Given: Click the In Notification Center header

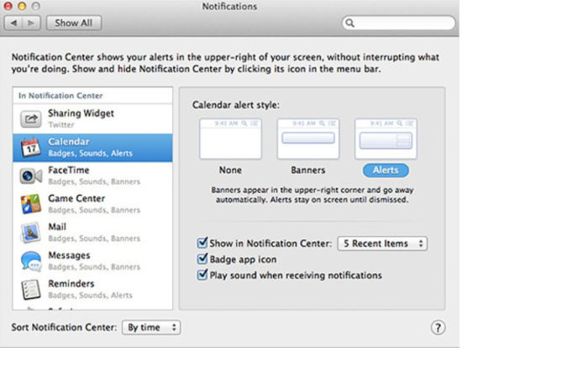Looking at the screenshot, I should tap(60, 96).
